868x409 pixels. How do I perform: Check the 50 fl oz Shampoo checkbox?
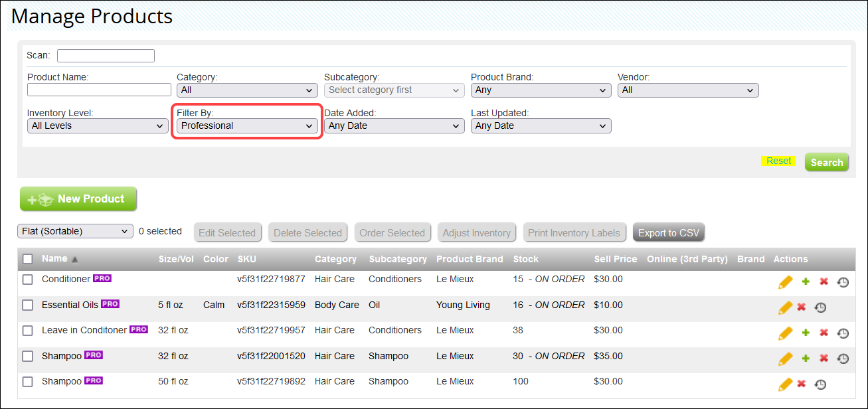28,382
